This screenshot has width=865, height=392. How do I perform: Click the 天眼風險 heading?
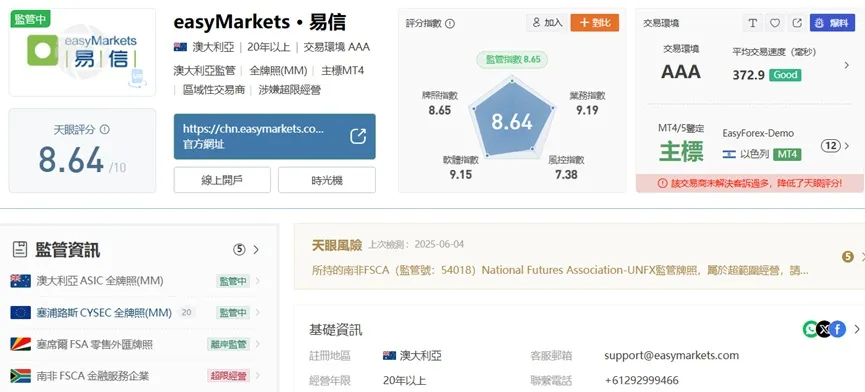337,245
